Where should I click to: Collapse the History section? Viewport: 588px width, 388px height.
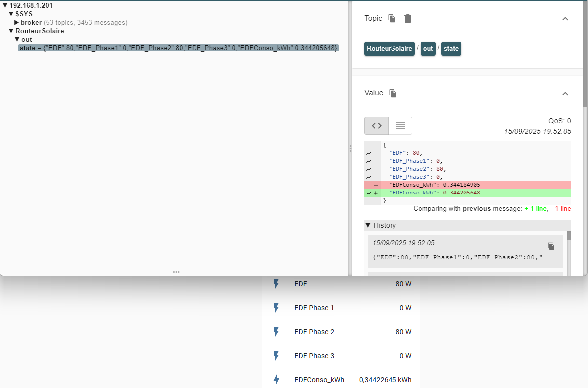(x=368, y=225)
